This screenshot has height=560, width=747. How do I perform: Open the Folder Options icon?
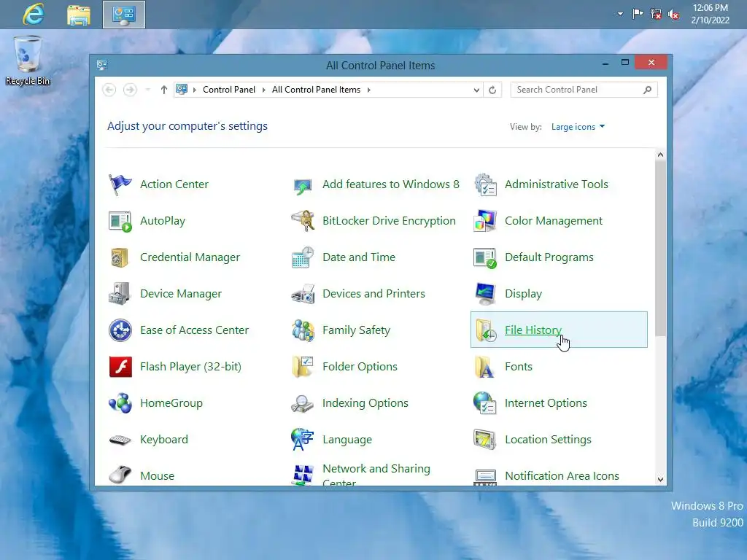pos(303,367)
